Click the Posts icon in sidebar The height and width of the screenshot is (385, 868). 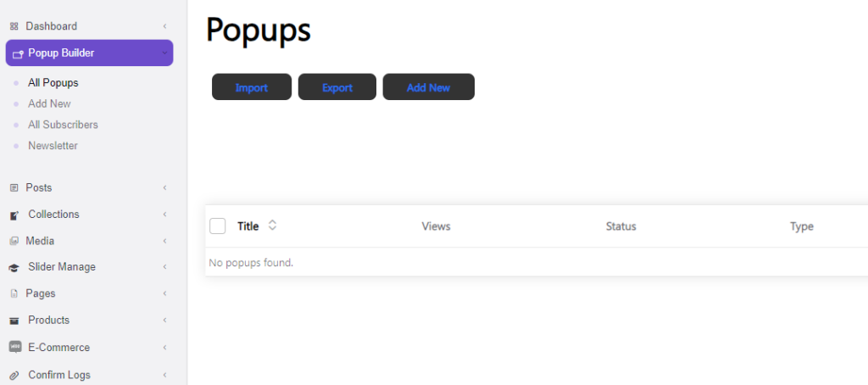point(14,187)
